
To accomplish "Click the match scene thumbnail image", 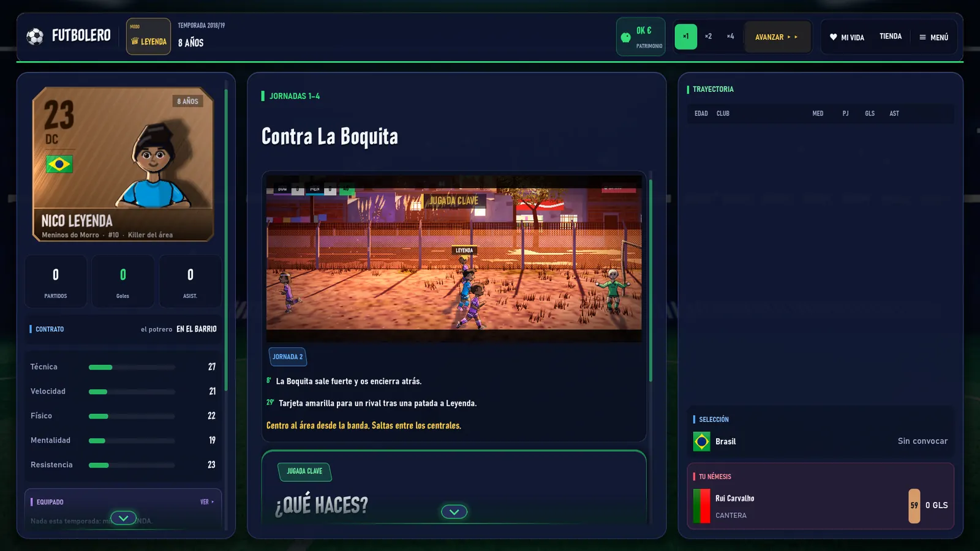I will click(x=454, y=258).
